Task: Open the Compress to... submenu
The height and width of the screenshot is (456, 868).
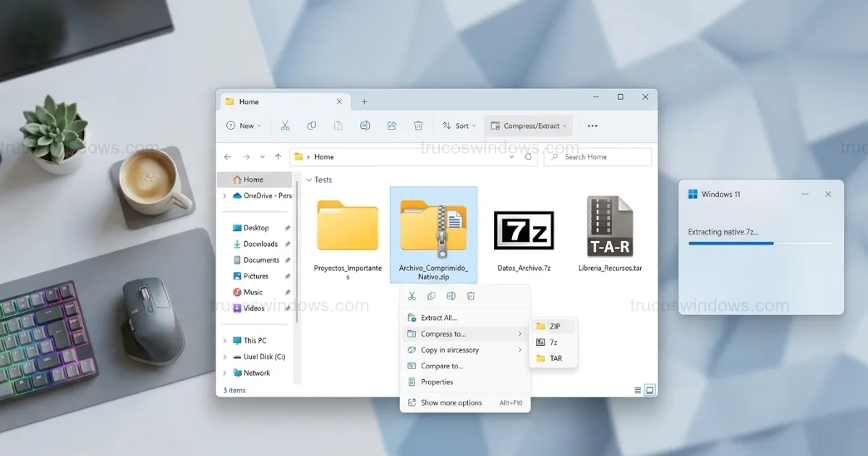Action: pyautogui.click(x=464, y=334)
